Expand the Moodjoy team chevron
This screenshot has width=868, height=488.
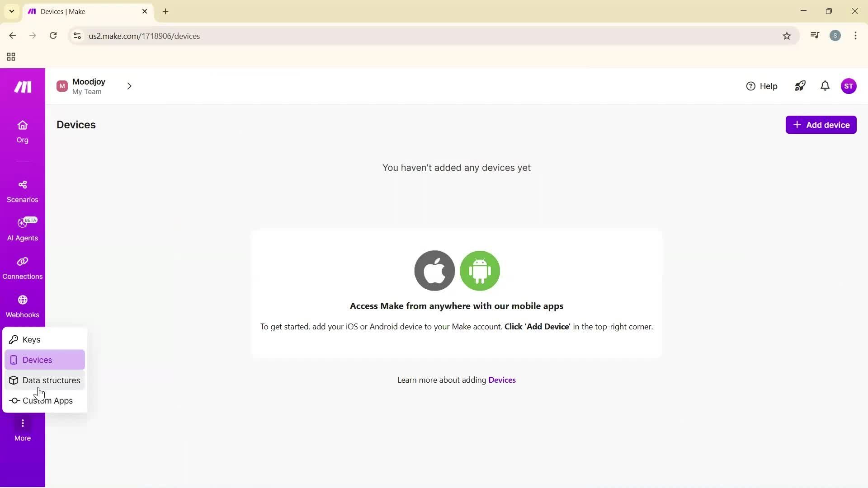tap(129, 86)
